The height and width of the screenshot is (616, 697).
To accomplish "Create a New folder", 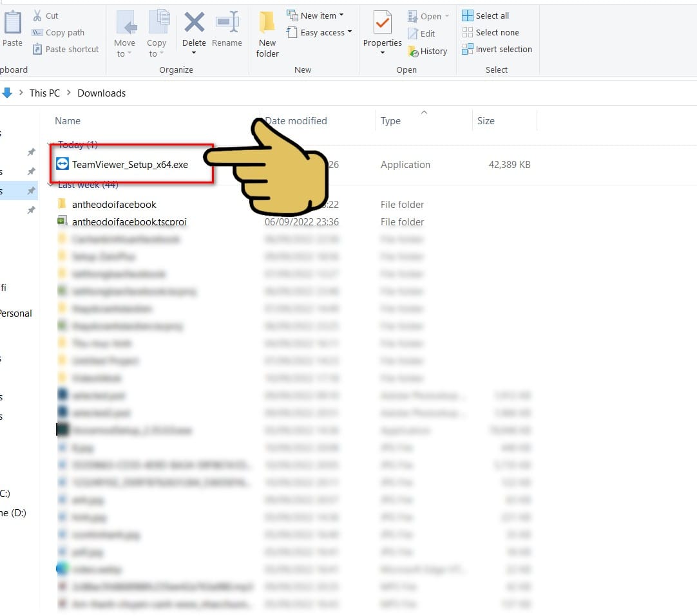I will click(267, 34).
